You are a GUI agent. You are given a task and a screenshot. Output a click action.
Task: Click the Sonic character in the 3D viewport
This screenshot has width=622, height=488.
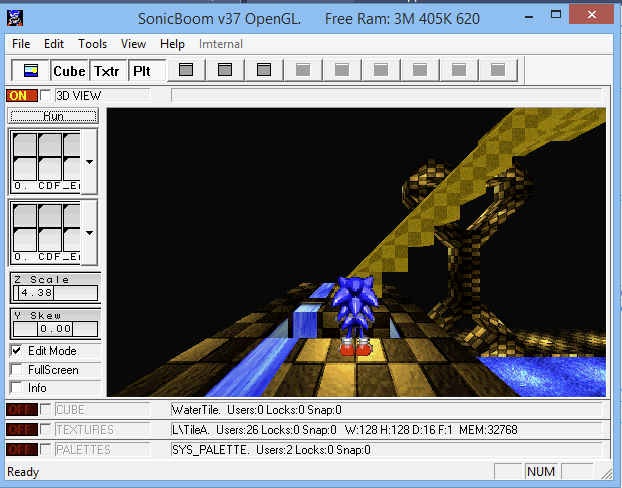click(x=355, y=315)
